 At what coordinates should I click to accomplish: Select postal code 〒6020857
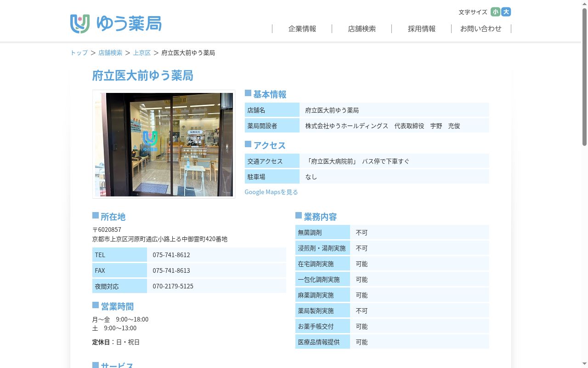coord(107,230)
